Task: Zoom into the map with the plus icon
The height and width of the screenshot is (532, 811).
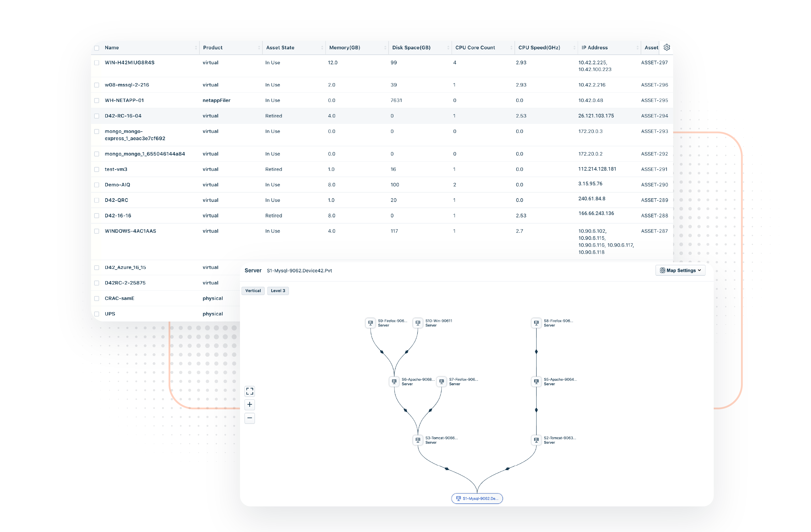Action: [250, 404]
